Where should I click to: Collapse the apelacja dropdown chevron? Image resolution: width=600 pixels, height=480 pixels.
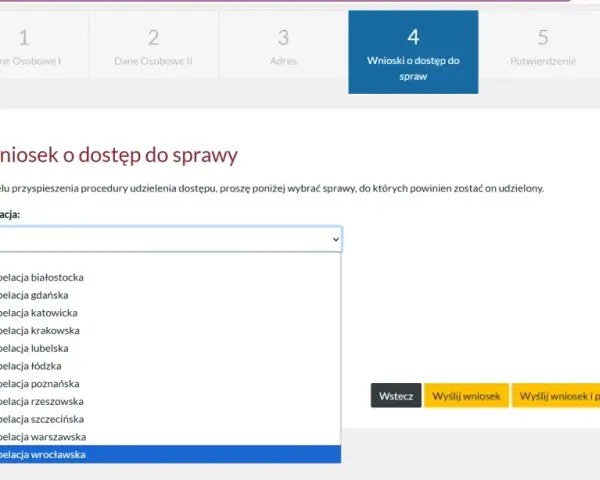[x=336, y=240]
